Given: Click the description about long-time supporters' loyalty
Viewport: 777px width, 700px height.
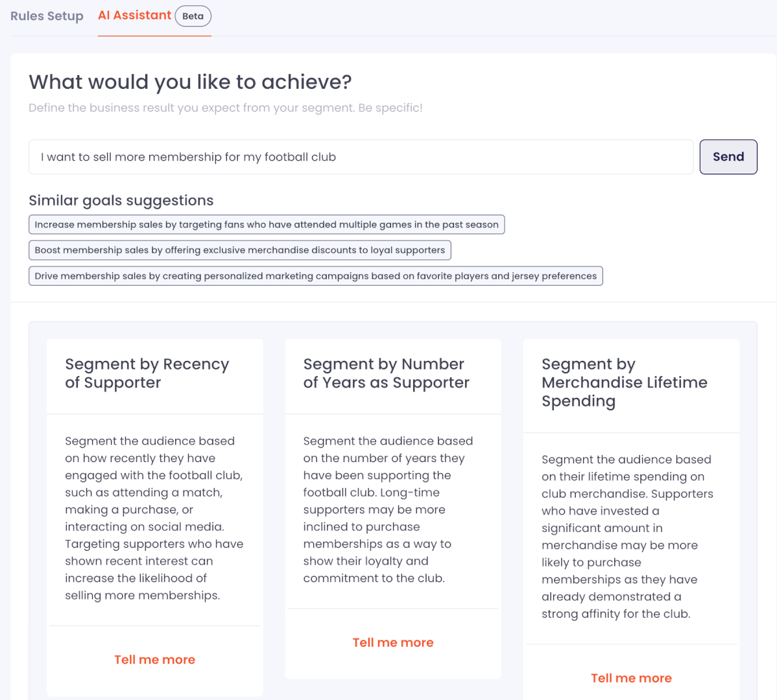Looking at the screenshot, I should tap(388, 509).
